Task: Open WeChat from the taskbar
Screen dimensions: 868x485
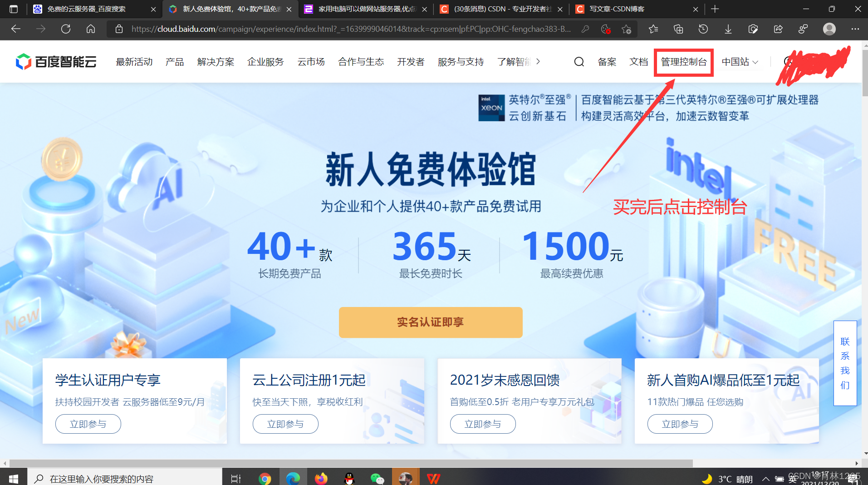Action: tap(378, 479)
